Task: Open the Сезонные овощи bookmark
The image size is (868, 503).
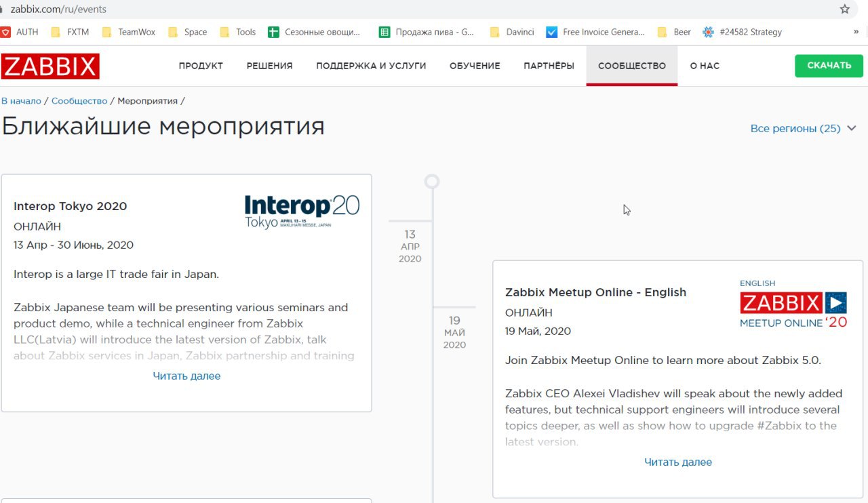Action: coord(315,32)
